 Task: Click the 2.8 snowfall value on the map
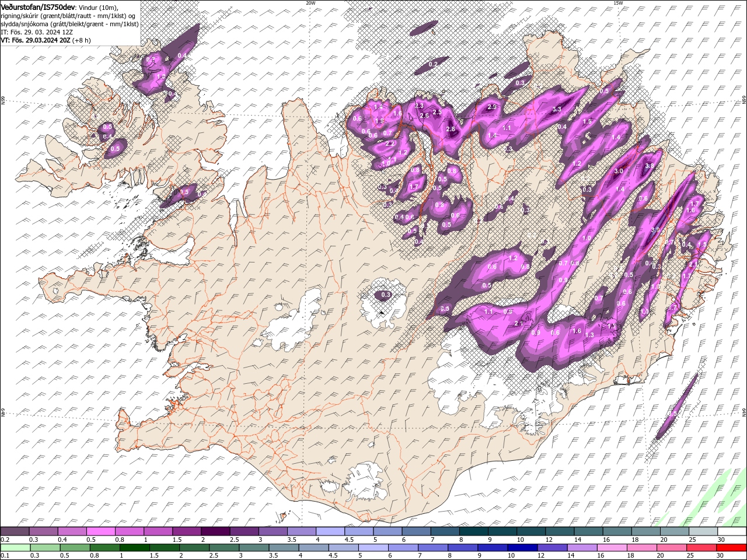[450, 129]
